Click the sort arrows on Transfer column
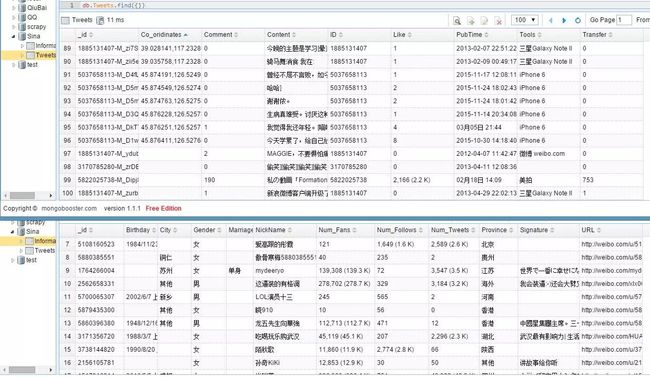The height and width of the screenshot is (377, 650). [x=611, y=35]
